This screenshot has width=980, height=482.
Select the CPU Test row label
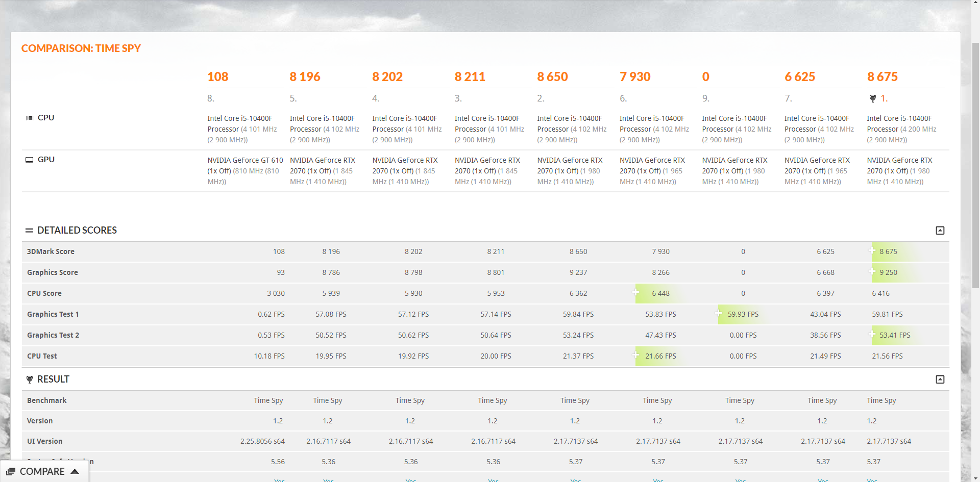coord(42,356)
